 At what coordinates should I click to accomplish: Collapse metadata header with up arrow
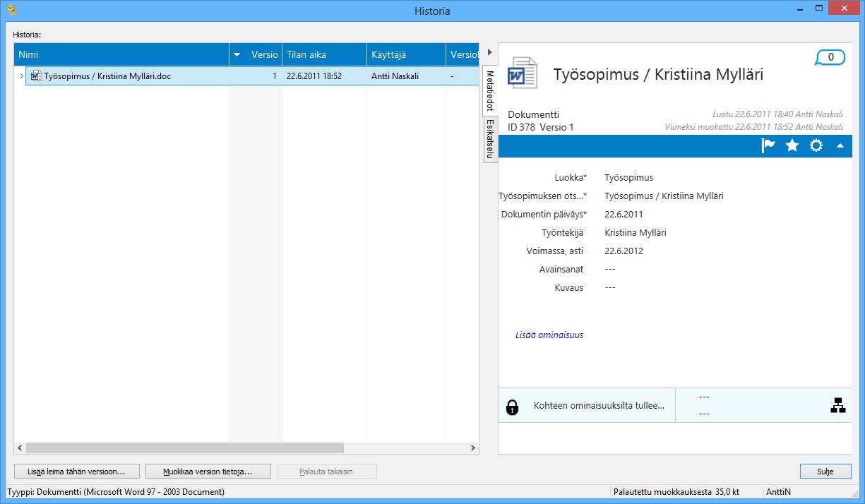[x=840, y=145]
